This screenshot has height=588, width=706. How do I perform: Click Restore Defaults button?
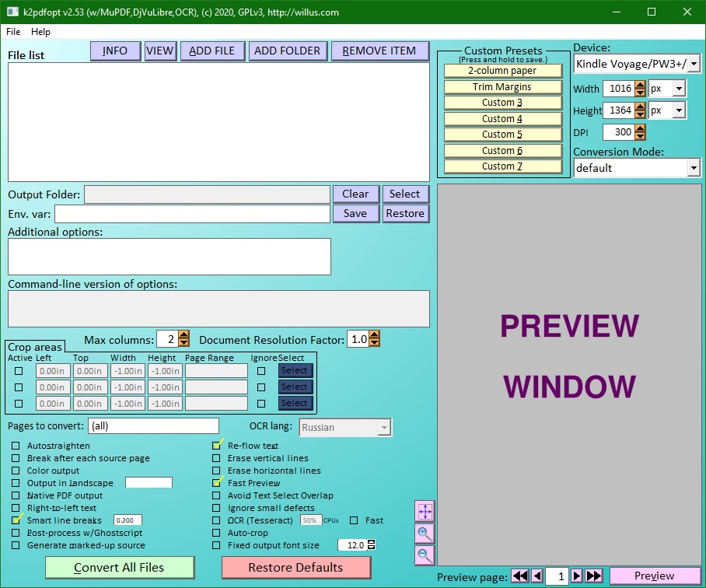point(295,567)
